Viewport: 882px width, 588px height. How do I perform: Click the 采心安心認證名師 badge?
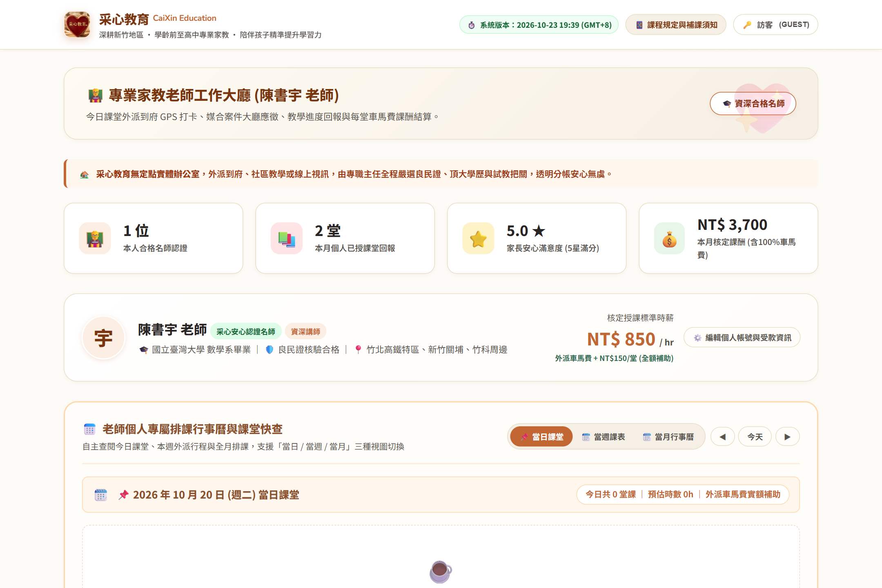point(246,332)
